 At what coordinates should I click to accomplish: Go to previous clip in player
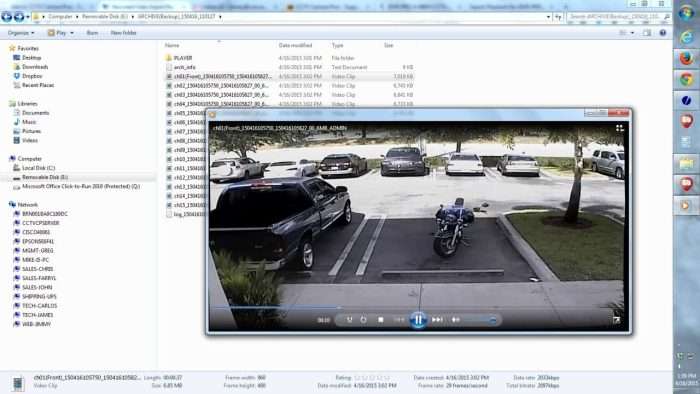(x=399, y=319)
